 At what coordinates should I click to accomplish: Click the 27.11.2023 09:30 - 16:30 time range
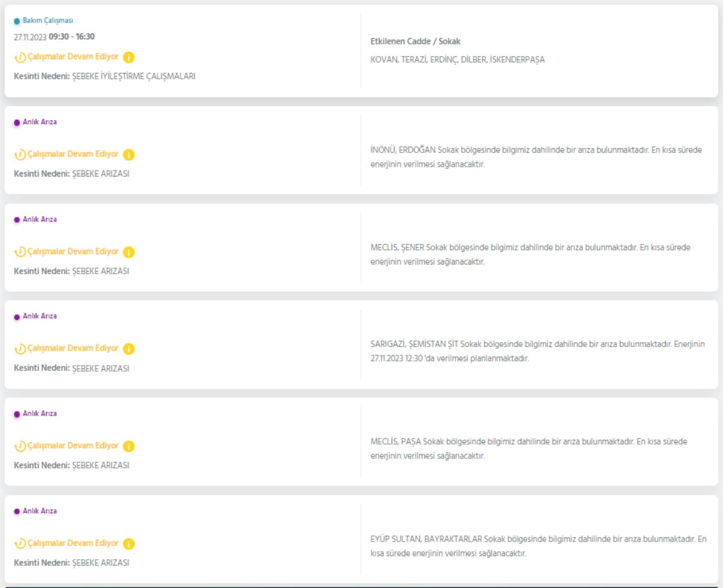pos(54,37)
